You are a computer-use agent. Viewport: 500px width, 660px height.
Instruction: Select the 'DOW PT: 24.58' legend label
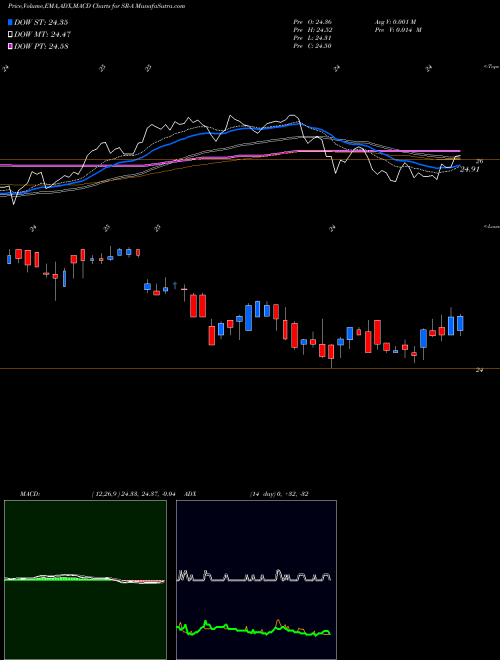point(41,46)
